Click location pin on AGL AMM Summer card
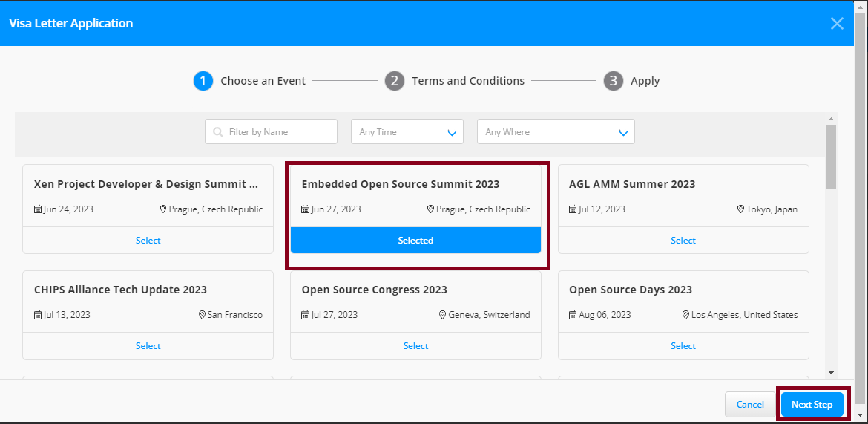 point(740,209)
